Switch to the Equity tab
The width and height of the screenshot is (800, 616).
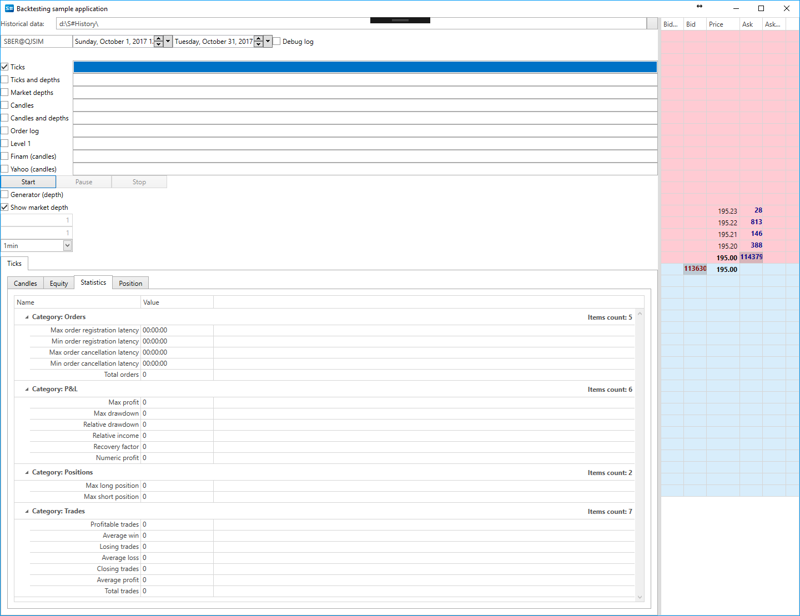(x=59, y=283)
